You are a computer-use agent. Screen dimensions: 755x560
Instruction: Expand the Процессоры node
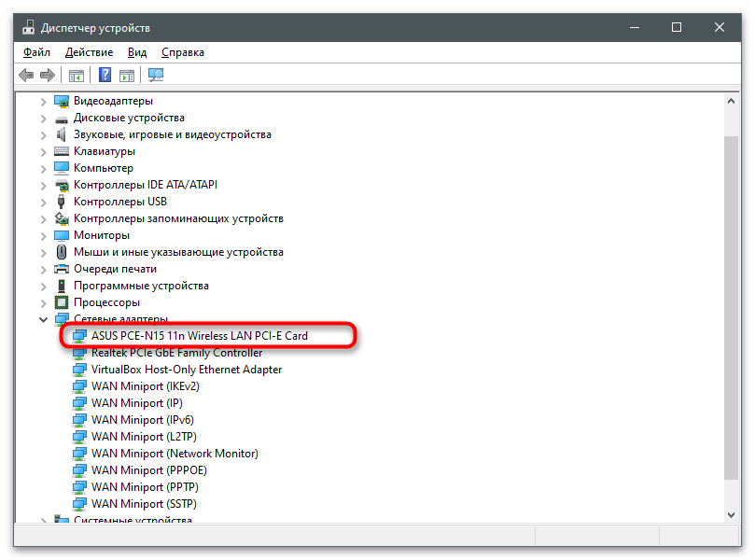tap(43, 303)
